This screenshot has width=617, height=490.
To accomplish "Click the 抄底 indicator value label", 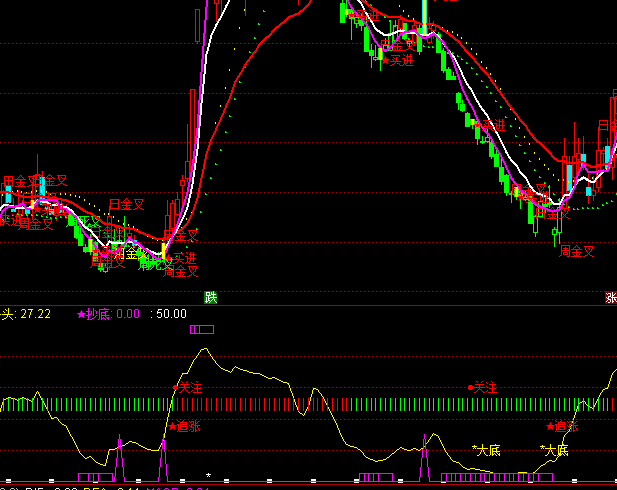I will 96,314.
